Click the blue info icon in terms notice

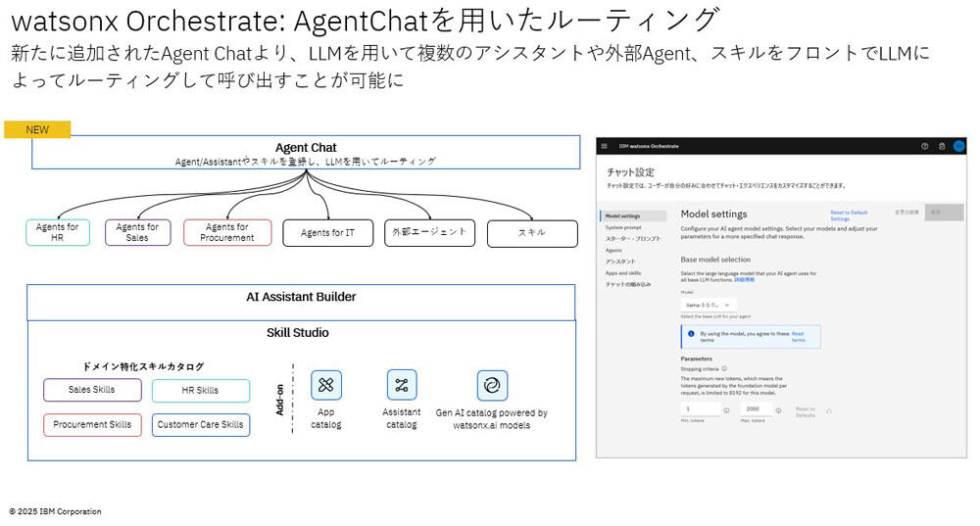tap(691, 334)
